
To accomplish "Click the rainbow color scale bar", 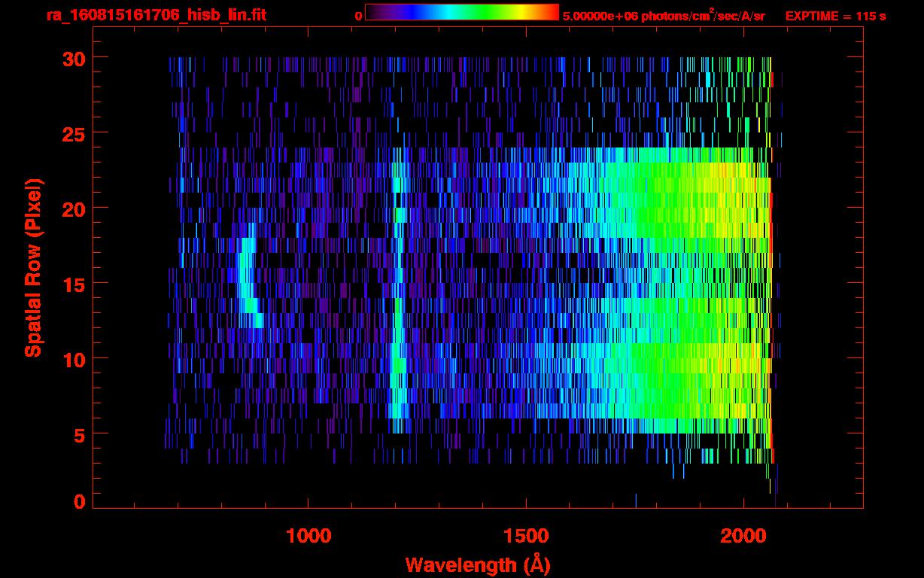I will [462, 12].
